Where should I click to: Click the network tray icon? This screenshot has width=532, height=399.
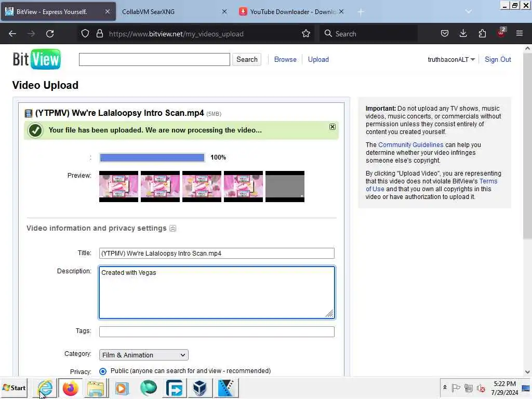(x=469, y=388)
